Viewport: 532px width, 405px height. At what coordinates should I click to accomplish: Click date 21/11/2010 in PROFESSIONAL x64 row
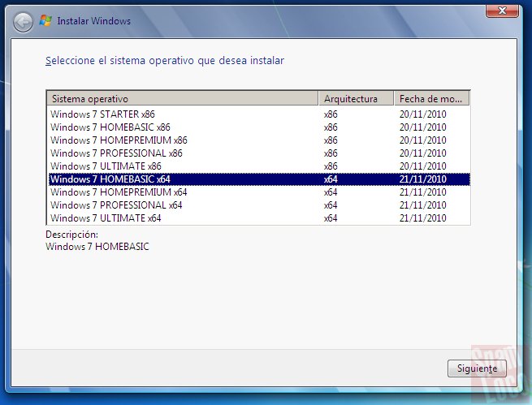tap(422, 205)
